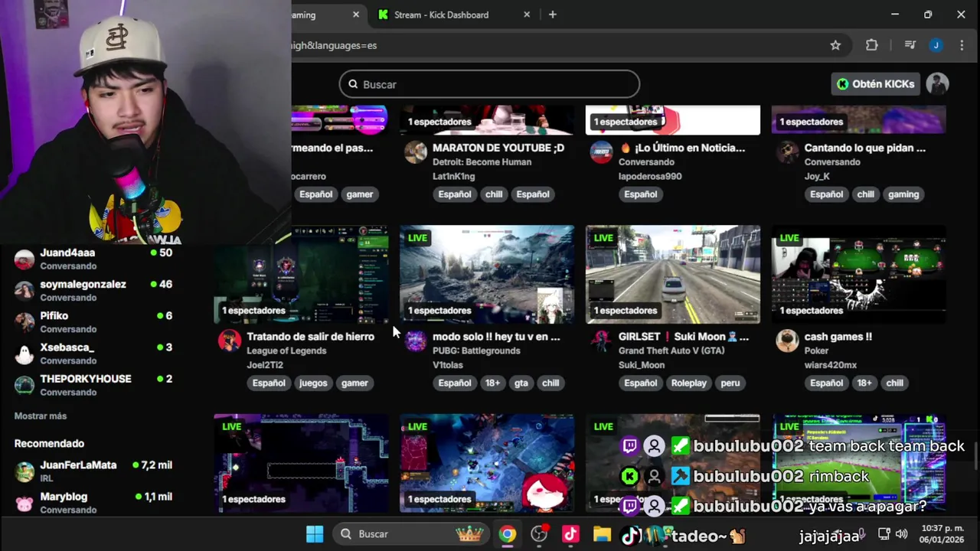This screenshot has height=551, width=980.
Task: Click Xsebasca_ ghost avatar in sidebar
Action: [24, 354]
